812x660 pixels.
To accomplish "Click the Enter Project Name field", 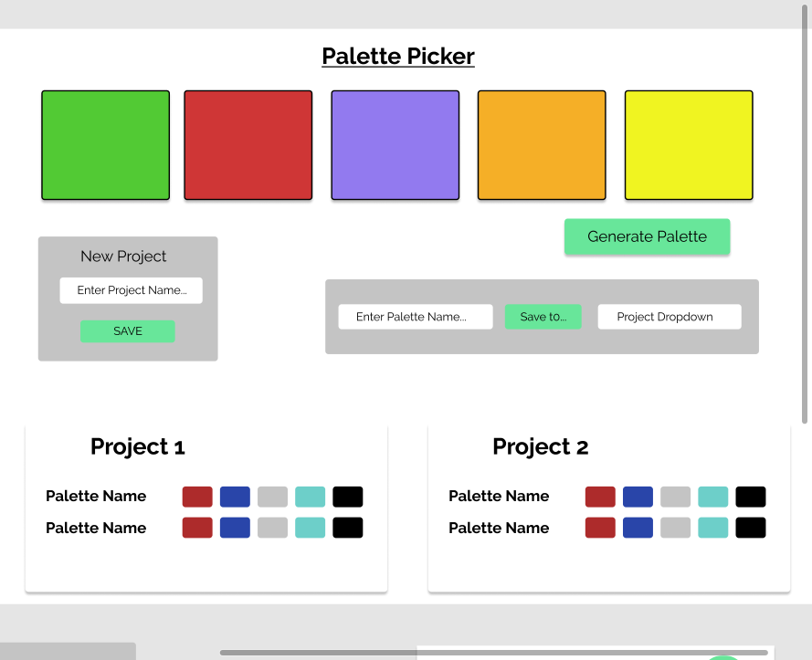I will [x=131, y=290].
